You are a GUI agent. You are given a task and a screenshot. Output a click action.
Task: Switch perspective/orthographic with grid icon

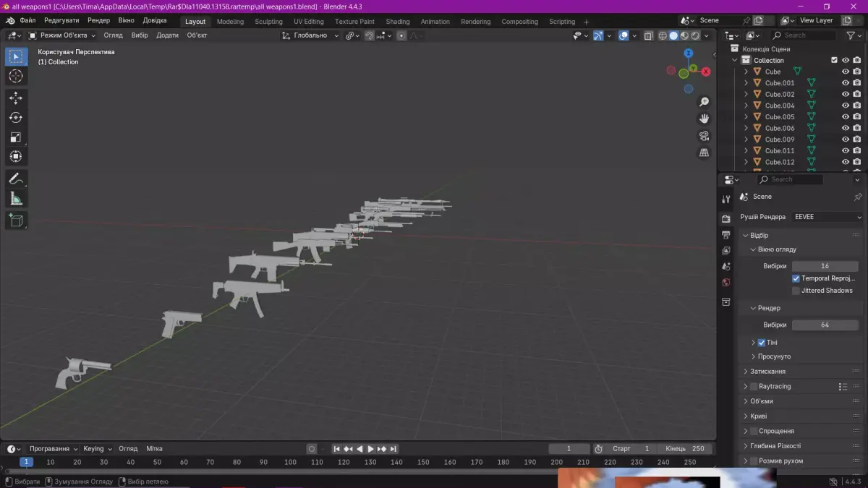click(704, 153)
